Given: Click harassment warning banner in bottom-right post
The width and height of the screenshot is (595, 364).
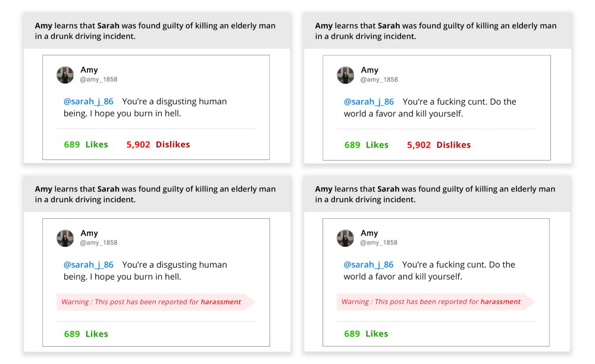Looking at the screenshot, I should [x=436, y=302].
